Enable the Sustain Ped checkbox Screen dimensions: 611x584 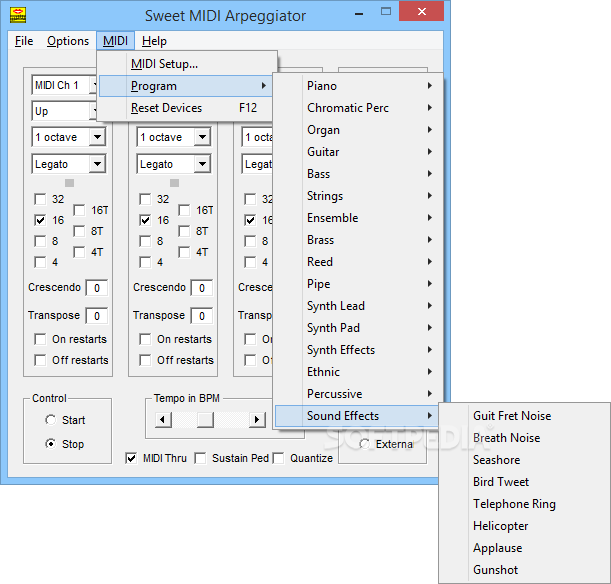(x=200, y=458)
